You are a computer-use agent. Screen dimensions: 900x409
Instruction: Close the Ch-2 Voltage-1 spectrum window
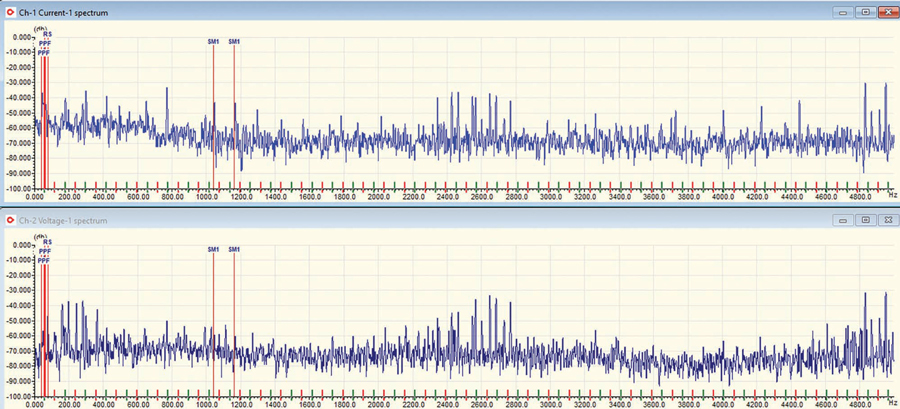pyautogui.click(x=886, y=219)
